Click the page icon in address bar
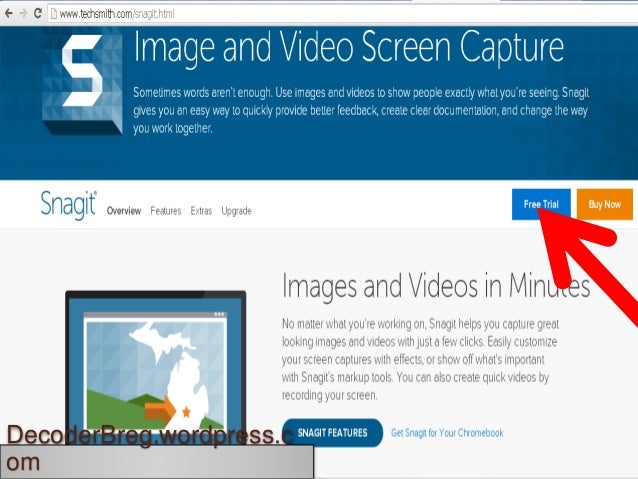 [x=53, y=14]
